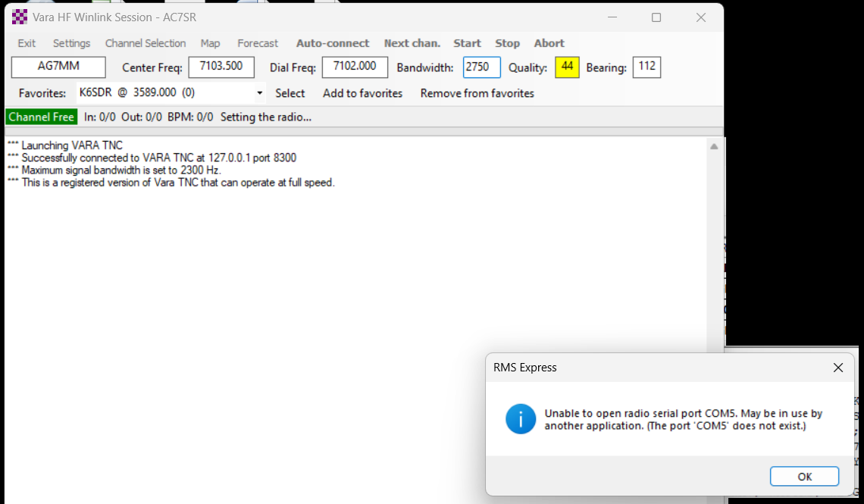Click Add to favorites
This screenshot has height=504, width=864.
click(x=362, y=93)
